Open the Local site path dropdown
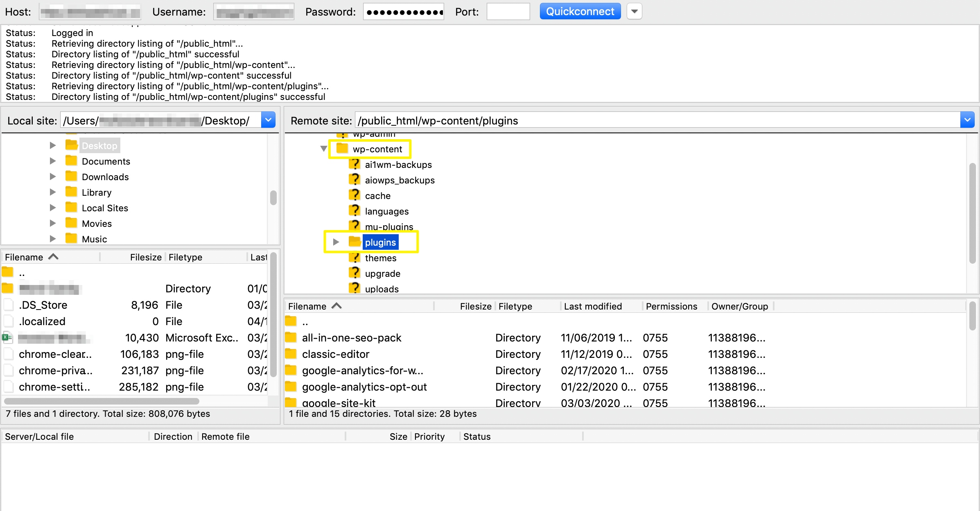The height and width of the screenshot is (511, 980). click(268, 120)
